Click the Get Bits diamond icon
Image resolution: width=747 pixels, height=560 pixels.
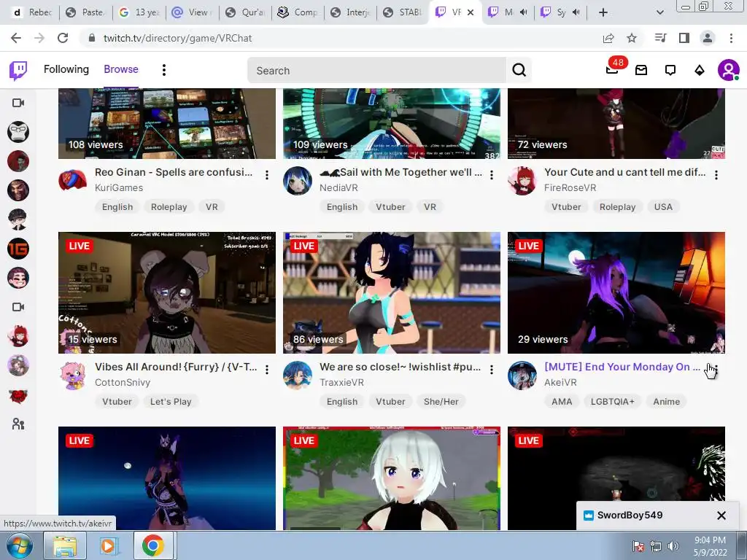[700, 71]
